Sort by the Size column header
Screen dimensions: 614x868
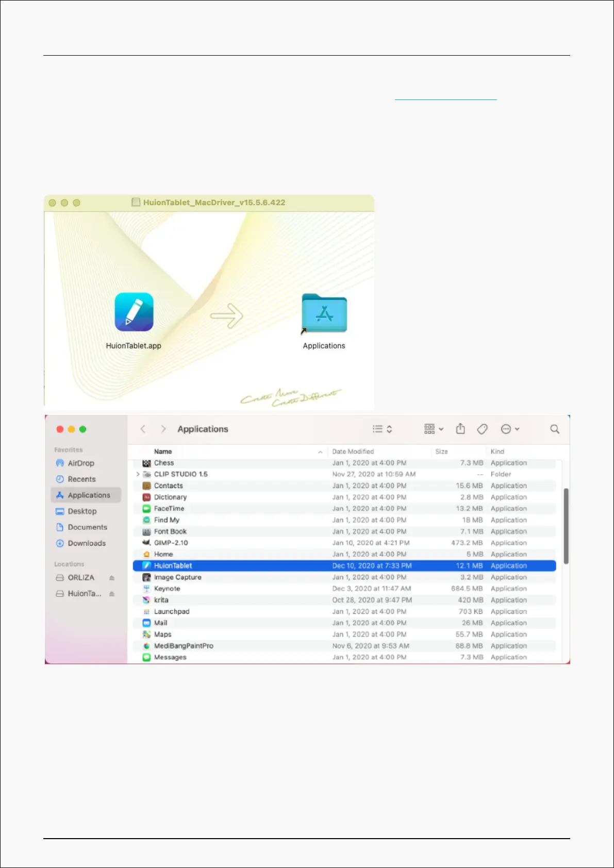(x=441, y=452)
